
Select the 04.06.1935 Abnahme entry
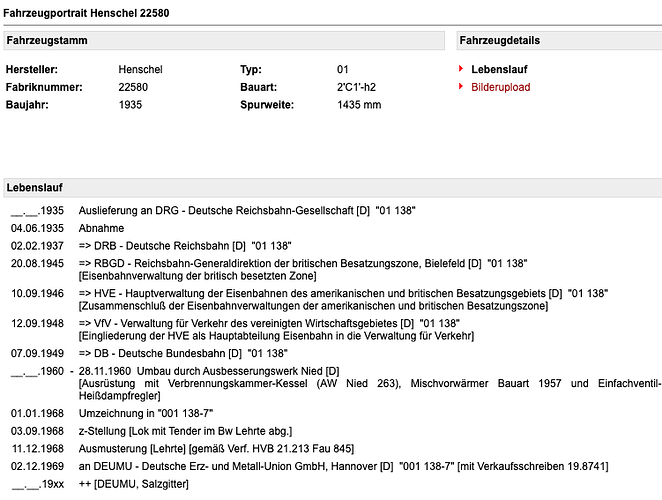pos(99,228)
